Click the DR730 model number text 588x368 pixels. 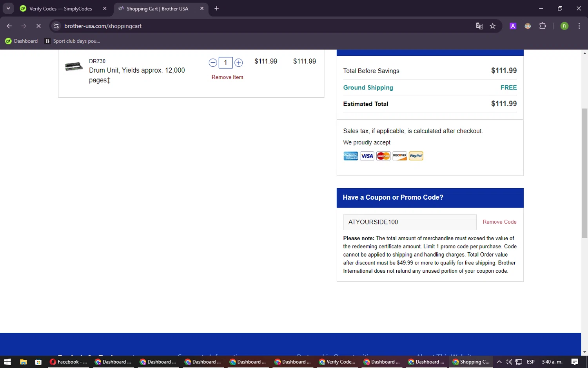click(x=97, y=61)
